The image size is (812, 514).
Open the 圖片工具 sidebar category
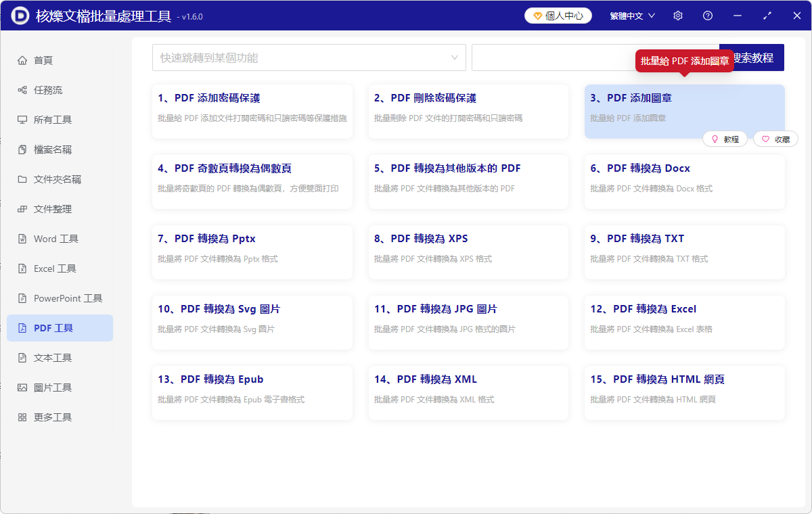(60, 387)
